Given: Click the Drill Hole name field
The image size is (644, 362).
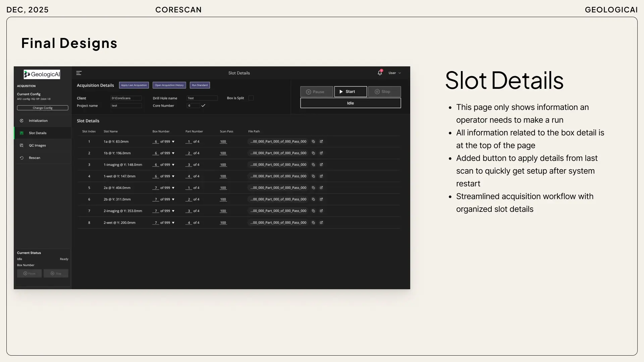Looking at the screenshot, I should (202, 98).
